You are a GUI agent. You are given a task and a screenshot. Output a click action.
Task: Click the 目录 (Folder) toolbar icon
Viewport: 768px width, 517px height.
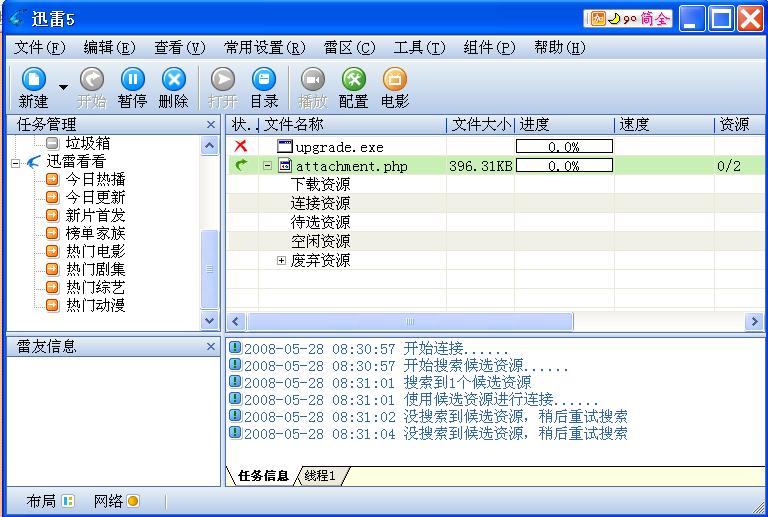click(x=264, y=88)
